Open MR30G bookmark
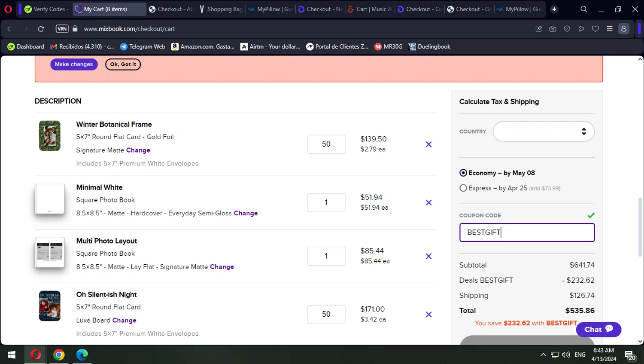Image resolution: width=644 pixels, height=364 pixels. tap(388, 46)
